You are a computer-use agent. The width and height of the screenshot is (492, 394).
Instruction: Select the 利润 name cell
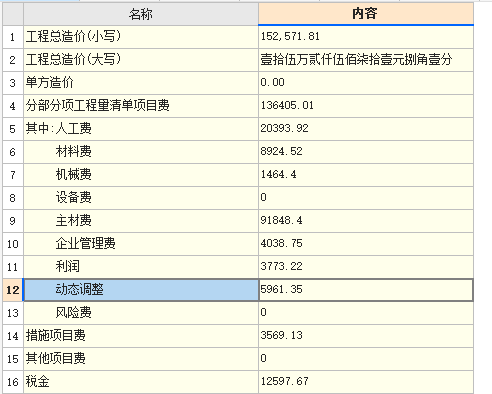[141, 267]
